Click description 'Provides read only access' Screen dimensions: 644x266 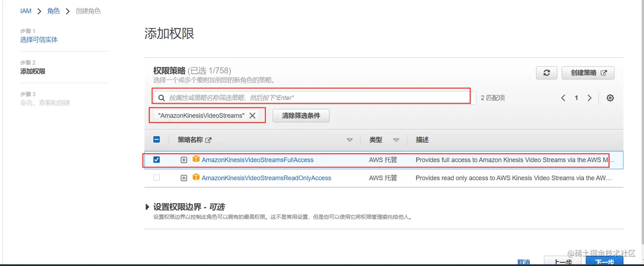click(514, 178)
